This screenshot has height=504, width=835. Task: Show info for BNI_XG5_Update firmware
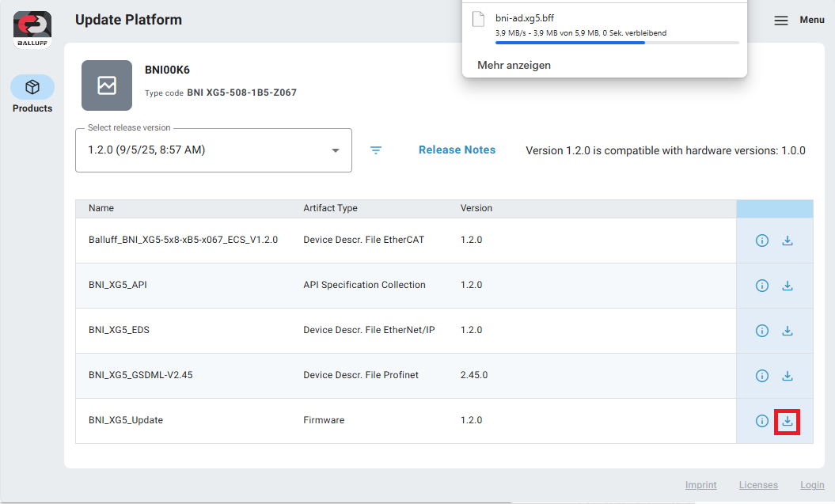coord(762,421)
